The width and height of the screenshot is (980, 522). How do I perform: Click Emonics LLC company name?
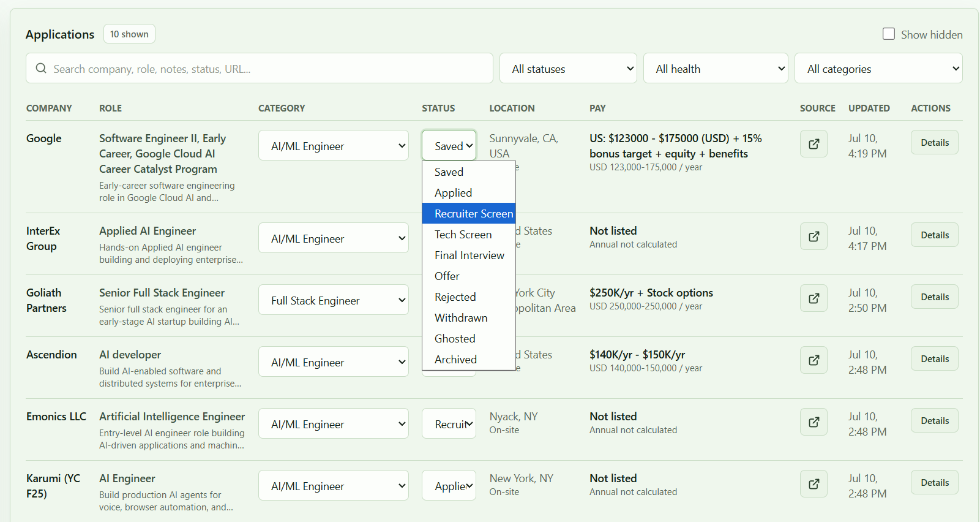coord(56,417)
